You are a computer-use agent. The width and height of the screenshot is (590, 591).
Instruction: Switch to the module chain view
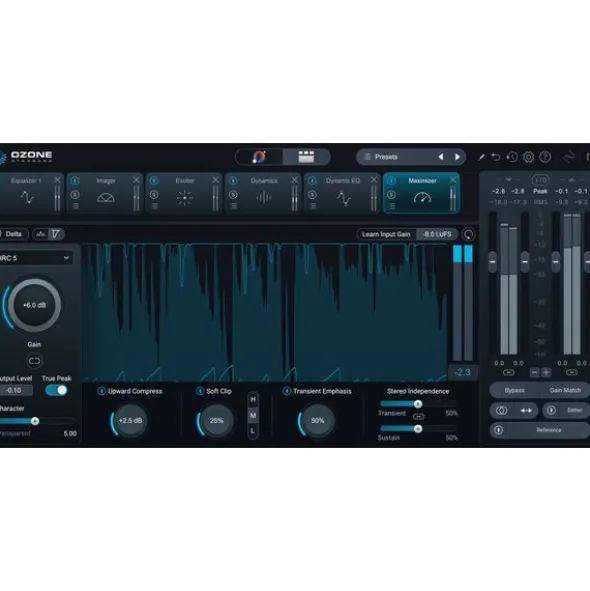coord(306,157)
